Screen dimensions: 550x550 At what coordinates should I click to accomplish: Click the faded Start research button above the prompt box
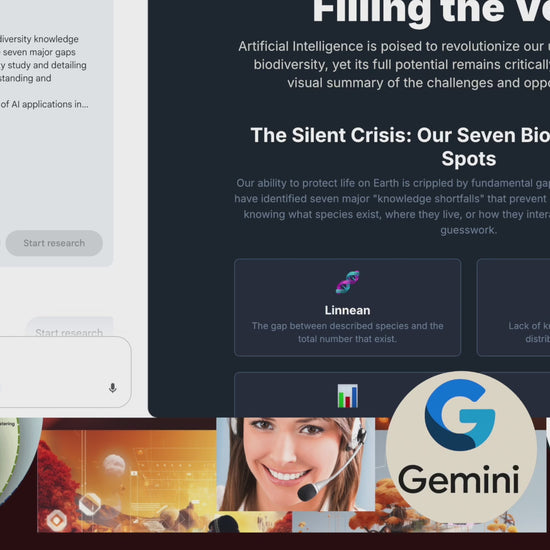pos(69,329)
